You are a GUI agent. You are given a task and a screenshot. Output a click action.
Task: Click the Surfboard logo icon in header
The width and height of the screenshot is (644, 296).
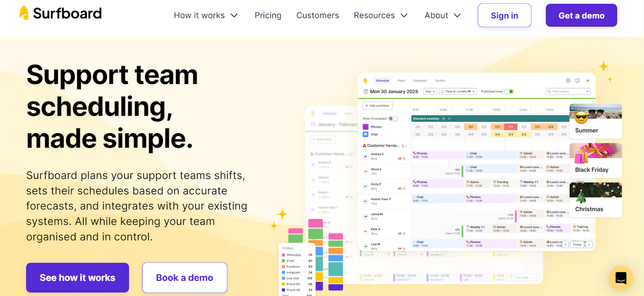(x=24, y=13)
